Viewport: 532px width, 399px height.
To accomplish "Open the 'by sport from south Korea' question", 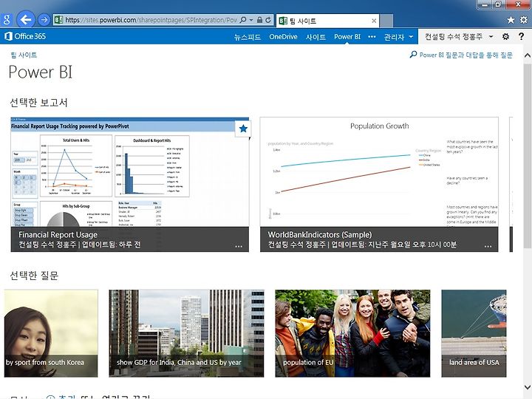I will tap(51, 333).
